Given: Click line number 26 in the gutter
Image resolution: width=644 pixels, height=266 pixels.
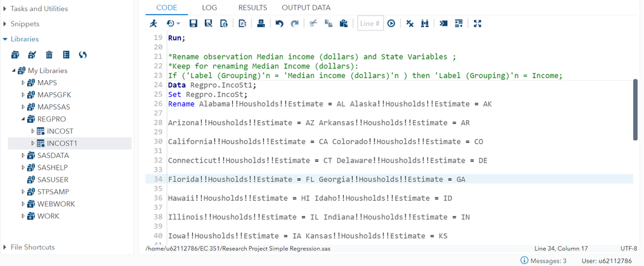Looking at the screenshot, I should 158,104.
